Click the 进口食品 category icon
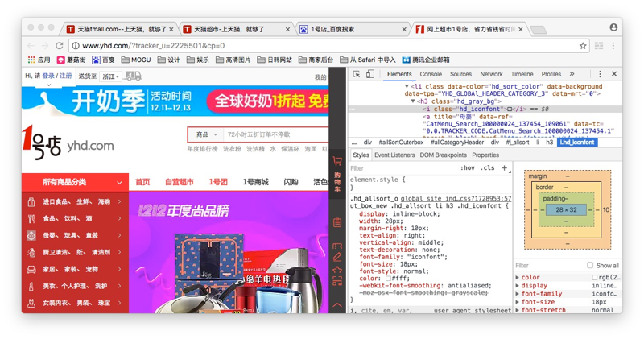This screenshot has width=644, height=339. click(31, 202)
